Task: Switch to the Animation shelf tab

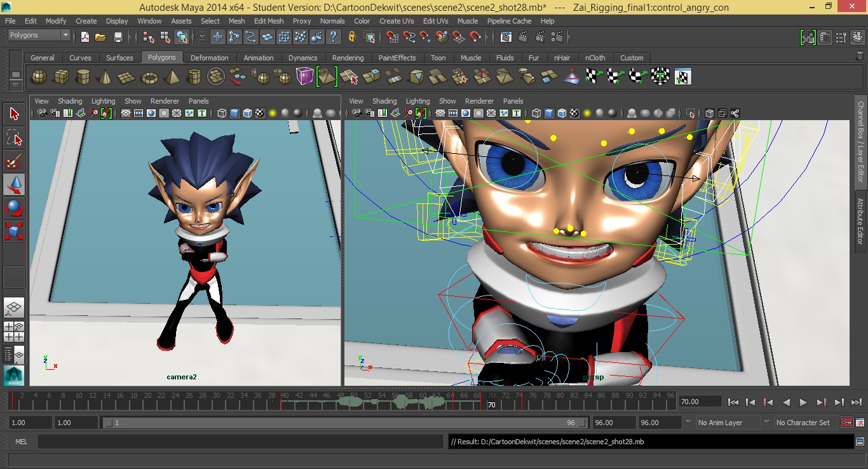Action: 258,58
